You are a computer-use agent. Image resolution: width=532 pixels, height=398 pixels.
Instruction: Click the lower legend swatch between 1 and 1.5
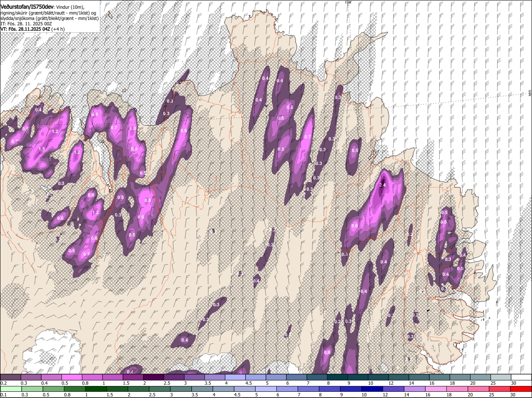[x=96, y=389]
